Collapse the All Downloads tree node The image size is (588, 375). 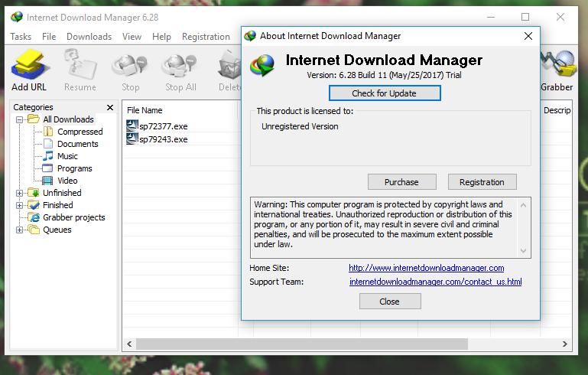click(x=20, y=119)
